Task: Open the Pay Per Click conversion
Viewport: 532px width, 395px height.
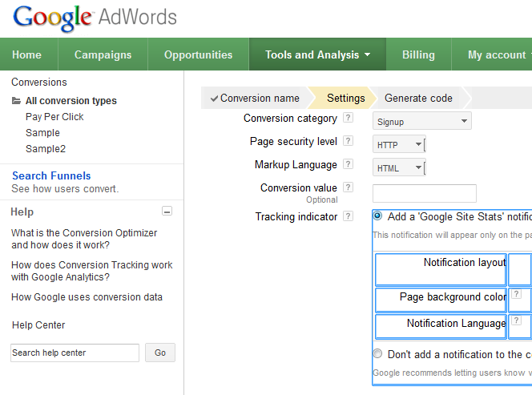Action: coord(54,117)
